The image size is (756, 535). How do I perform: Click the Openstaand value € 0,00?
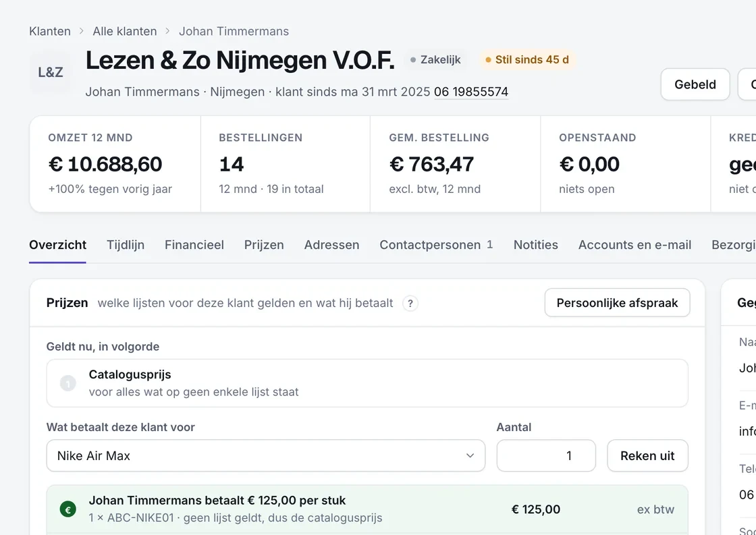(x=589, y=165)
